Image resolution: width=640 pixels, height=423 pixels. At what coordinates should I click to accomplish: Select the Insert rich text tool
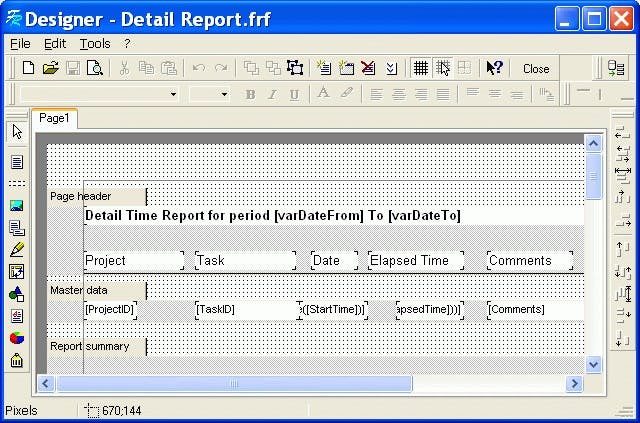point(17,316)
